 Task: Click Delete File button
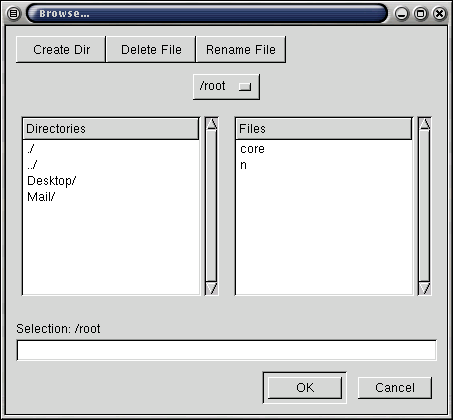click(151, 50)
